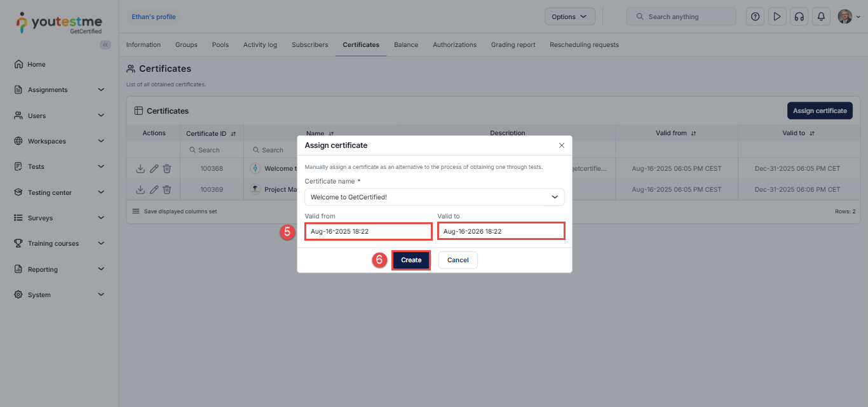Open the Certificate name dropdown
This screenshot has height=407, width=868.
pos(435,197)
